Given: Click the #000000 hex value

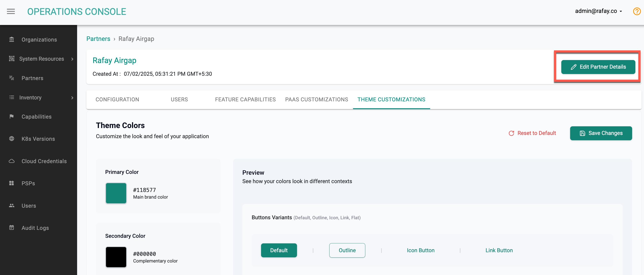Looking at the screenshot, I should point(144,254).
